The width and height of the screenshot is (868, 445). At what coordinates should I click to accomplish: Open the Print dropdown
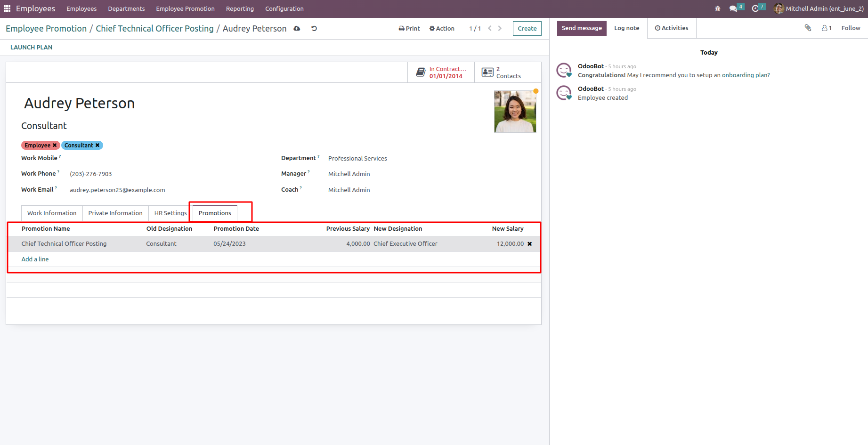[409, 28]
